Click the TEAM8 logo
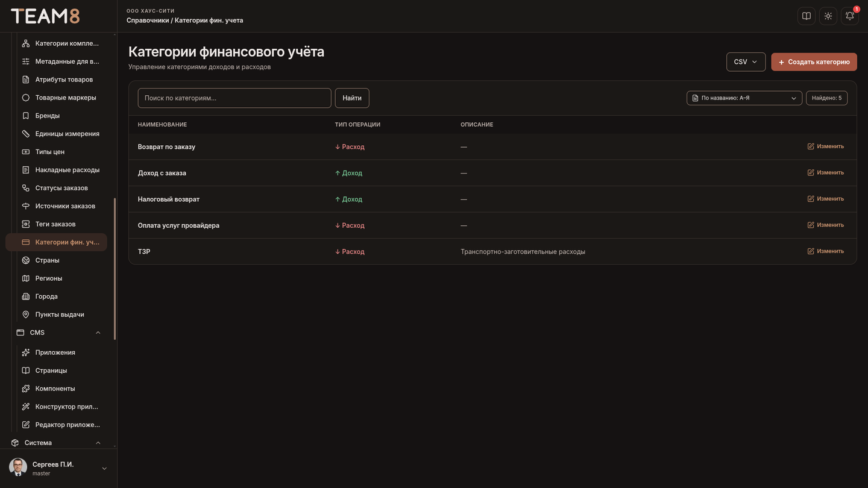This screenshot has height=488, width=868. point(45,16)
